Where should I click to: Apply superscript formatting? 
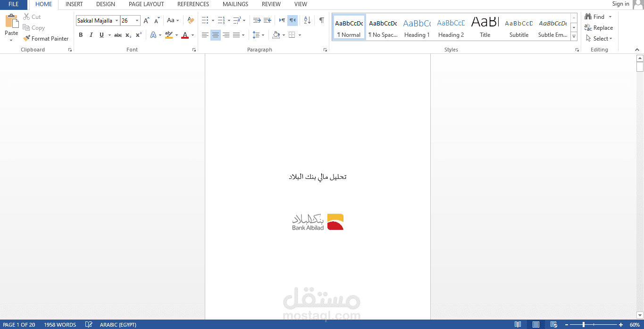tap(139, 35)
